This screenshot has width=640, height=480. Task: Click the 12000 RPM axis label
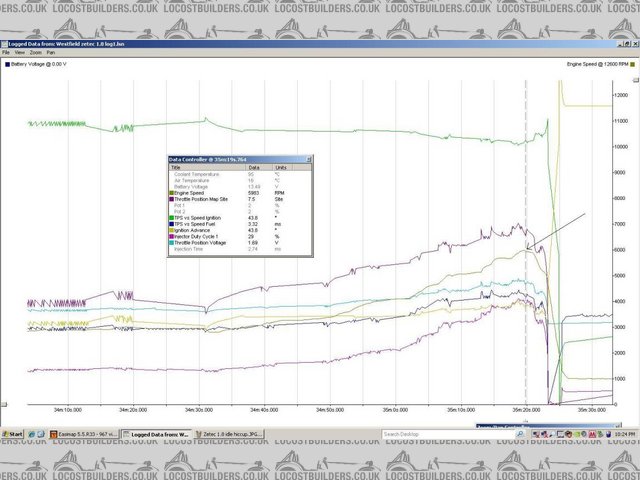click(621, 95)
